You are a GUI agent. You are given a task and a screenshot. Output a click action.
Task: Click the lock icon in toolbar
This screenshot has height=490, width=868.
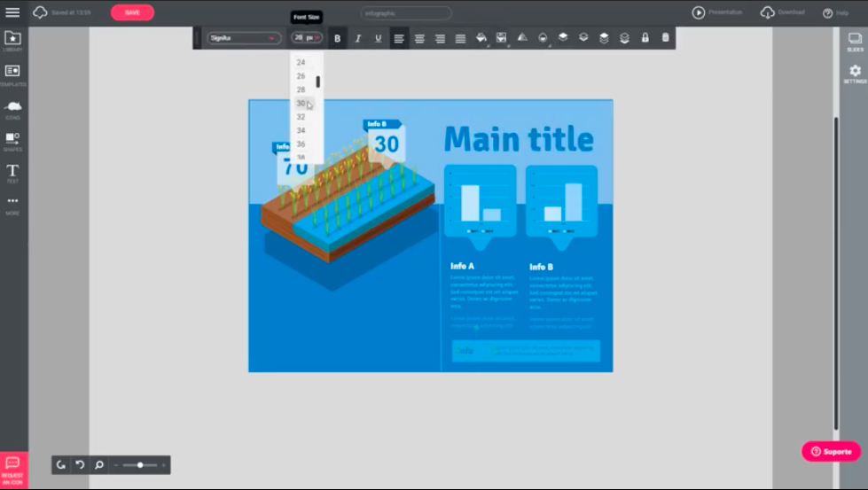pos(645,38)
